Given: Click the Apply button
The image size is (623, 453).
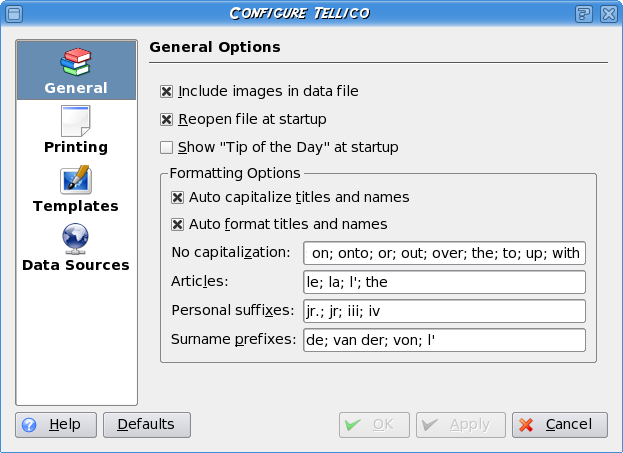Looking at the screenshot, I should (x=461, y=425).
